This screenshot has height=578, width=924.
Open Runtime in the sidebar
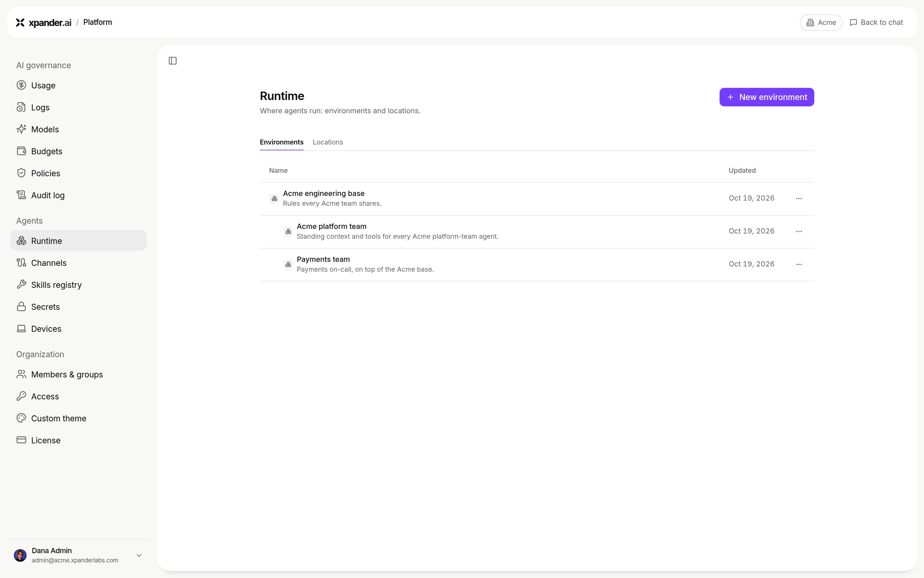click(78, 240)
